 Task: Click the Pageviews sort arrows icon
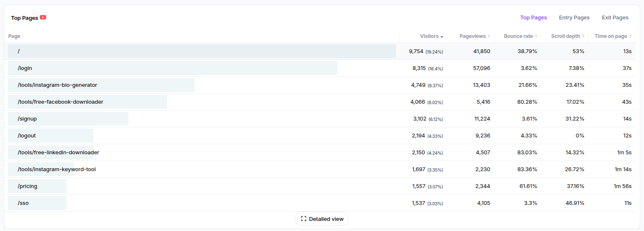click(x=489, y=36)
